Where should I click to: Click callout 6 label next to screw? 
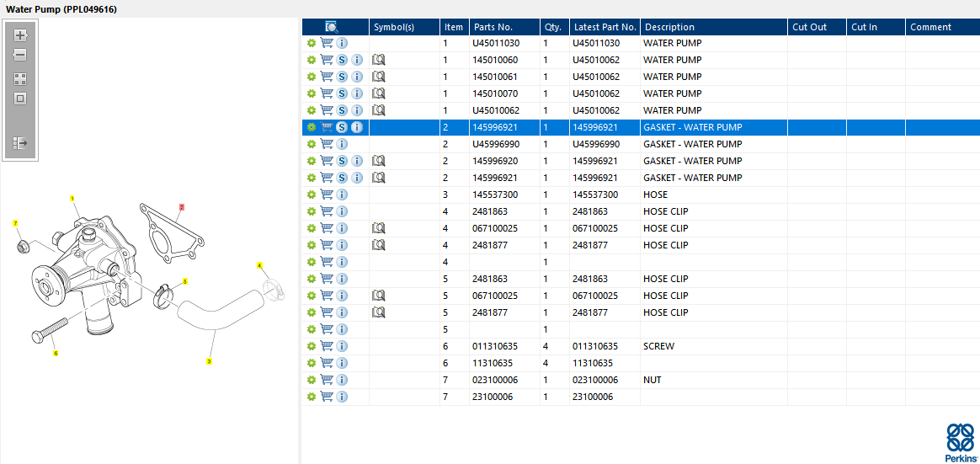click(x=56, y=354)
